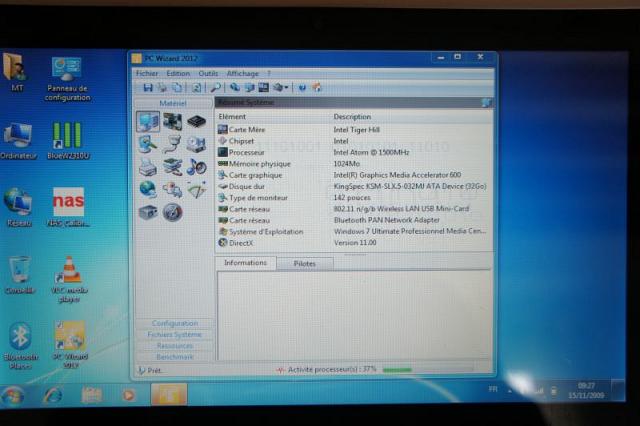The width and height of the screenshot is (640, 426).
Task: Click the blue help question-mark toolbar icon
Action: click(x=302, y=88)
